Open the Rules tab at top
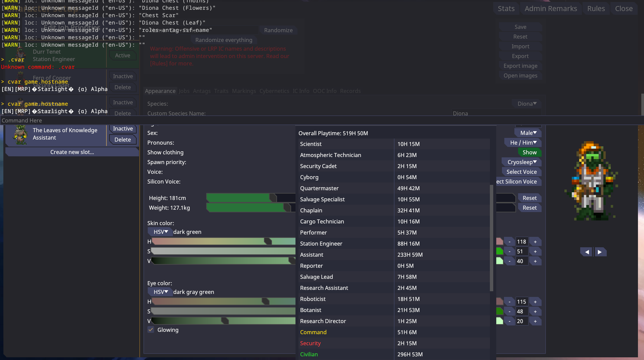Screen dimensions: 644x360 pos(596,9)
